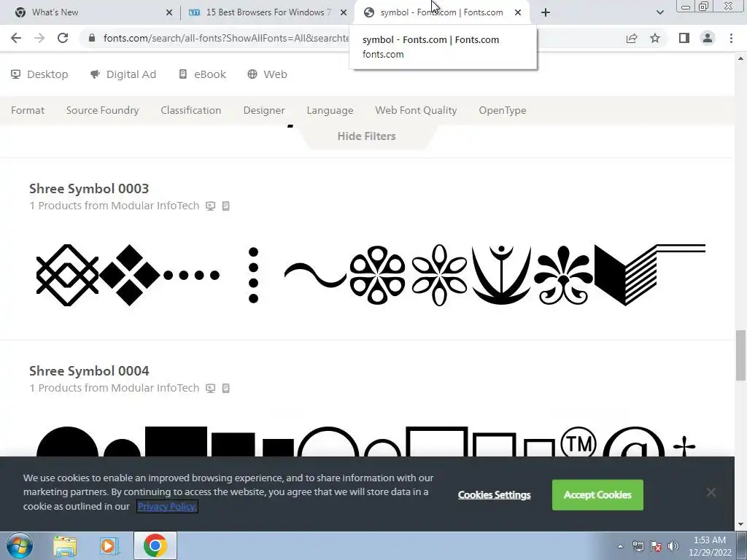This screenshot has width=747, height=560.
Task: Click eBook icon beside Shree Symbol 0003 products
Action: (x=226, y=206)
